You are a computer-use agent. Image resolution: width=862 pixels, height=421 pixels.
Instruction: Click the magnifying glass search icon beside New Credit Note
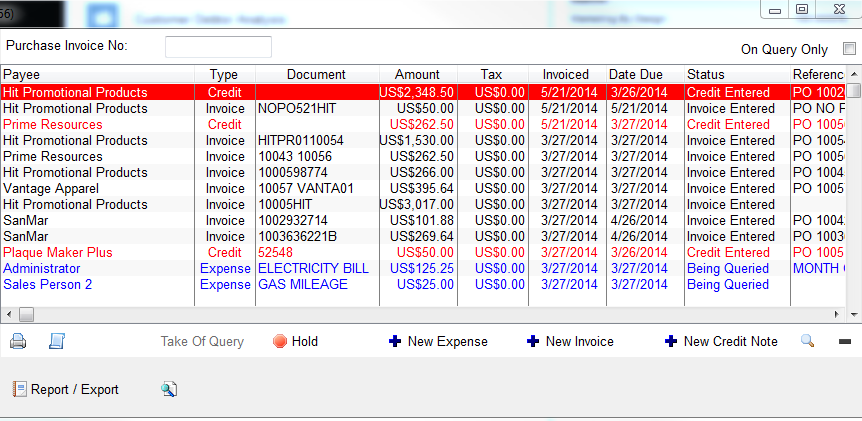807,341
